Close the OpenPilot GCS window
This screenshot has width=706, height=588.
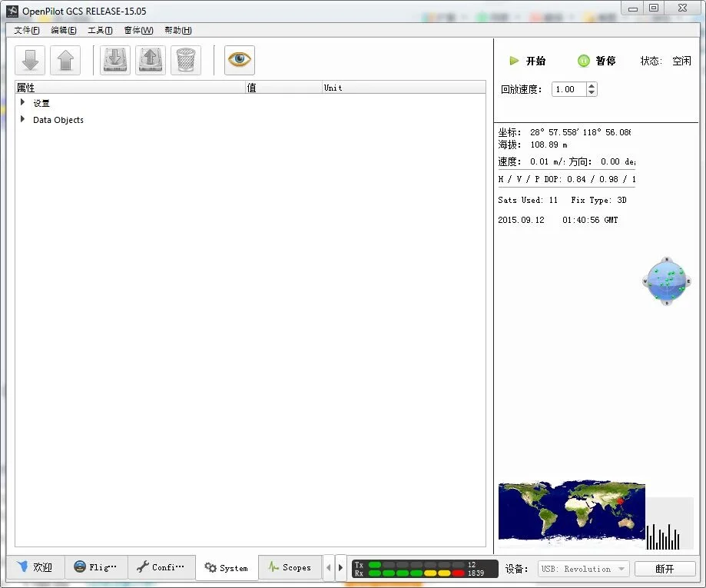(682, 8)
